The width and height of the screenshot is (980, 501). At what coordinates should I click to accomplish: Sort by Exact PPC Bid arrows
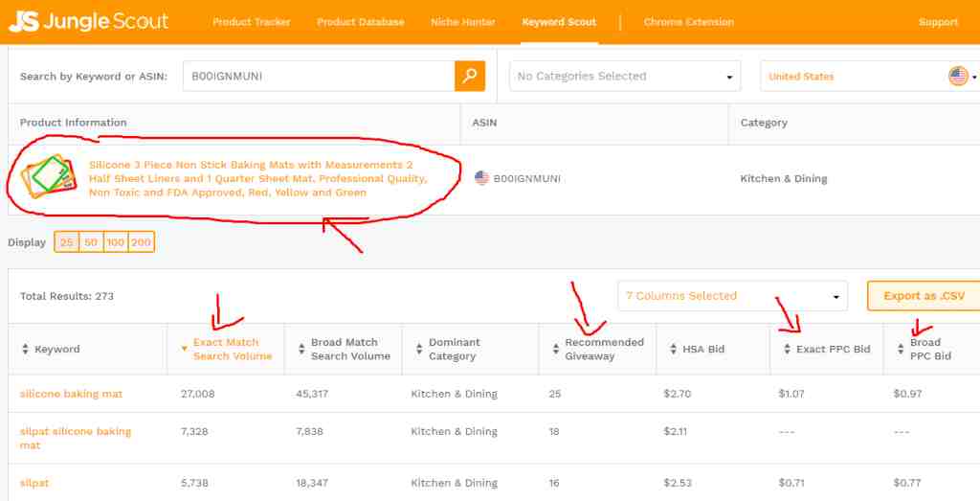tap(787, 349)
